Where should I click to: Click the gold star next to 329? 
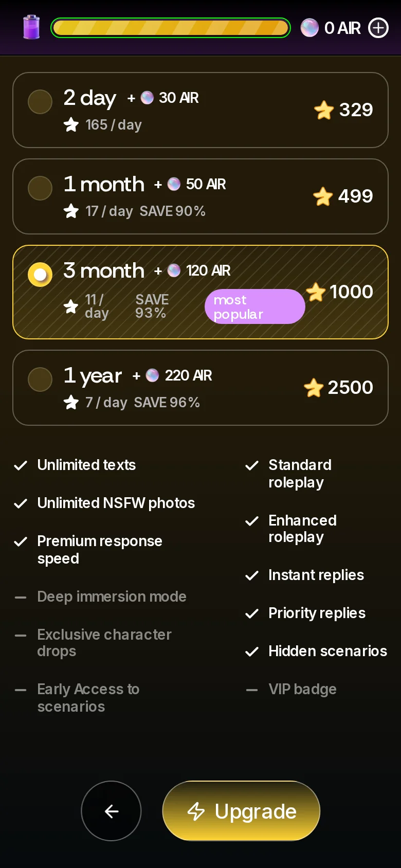[324, 110]
